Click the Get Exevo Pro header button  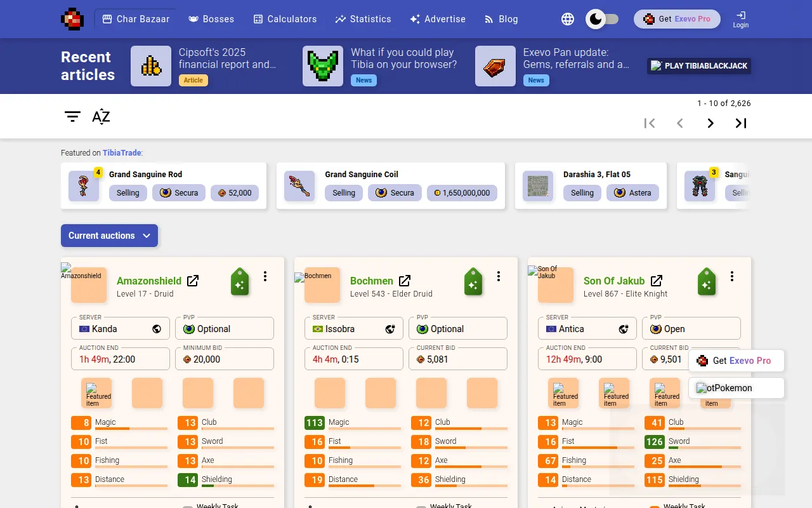[677, 19]
